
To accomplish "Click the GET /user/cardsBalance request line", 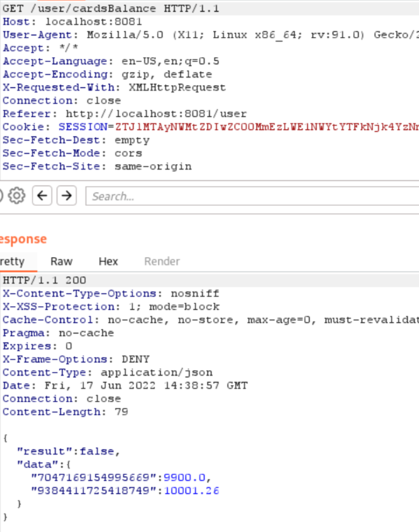I will tap(111, 8).
